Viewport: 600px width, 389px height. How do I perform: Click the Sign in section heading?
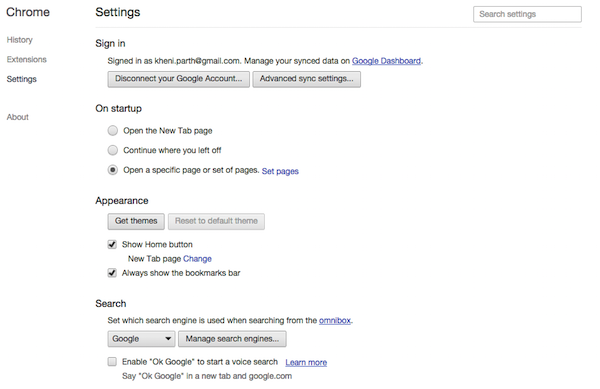tap(110, 43)
